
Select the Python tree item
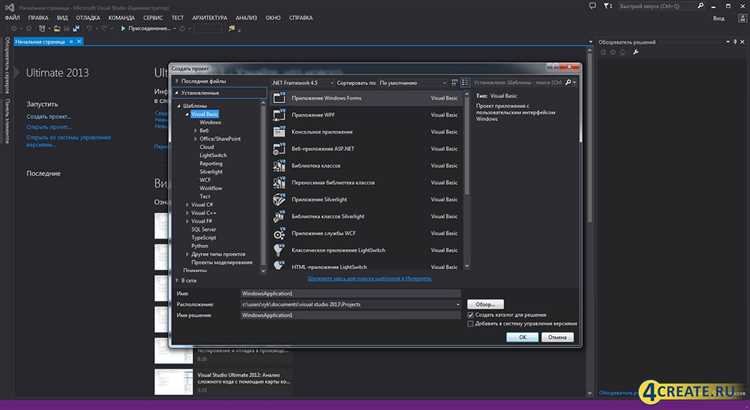click(x=200, y=246)
